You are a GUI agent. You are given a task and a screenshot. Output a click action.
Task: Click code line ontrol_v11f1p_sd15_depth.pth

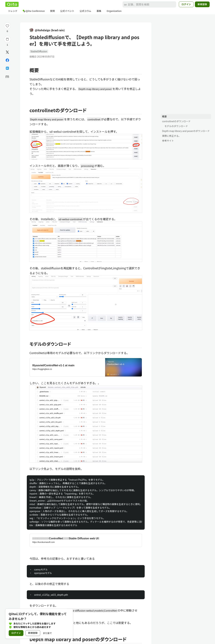pos(51,595)
